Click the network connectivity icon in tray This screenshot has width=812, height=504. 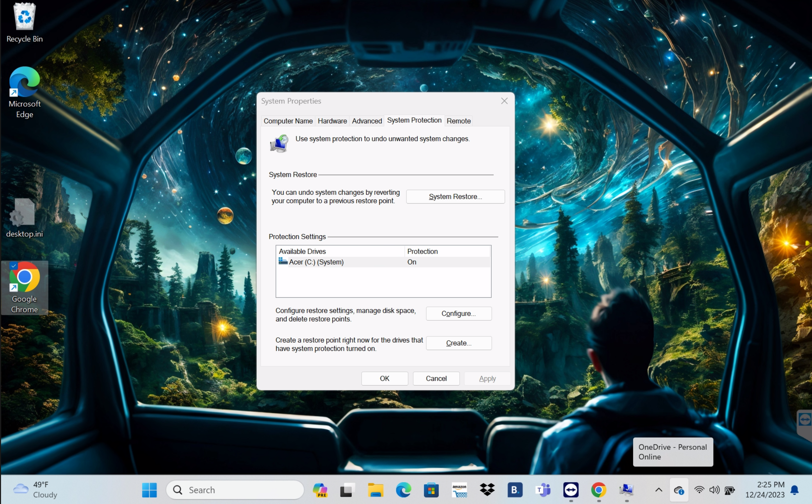(x=699, y=489)
